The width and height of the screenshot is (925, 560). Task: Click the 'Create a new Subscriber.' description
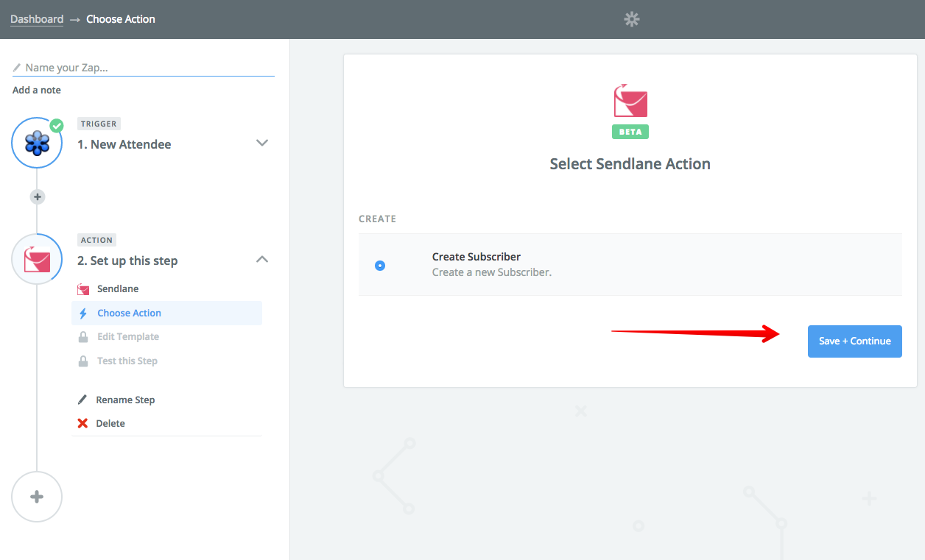pos(492,272)
